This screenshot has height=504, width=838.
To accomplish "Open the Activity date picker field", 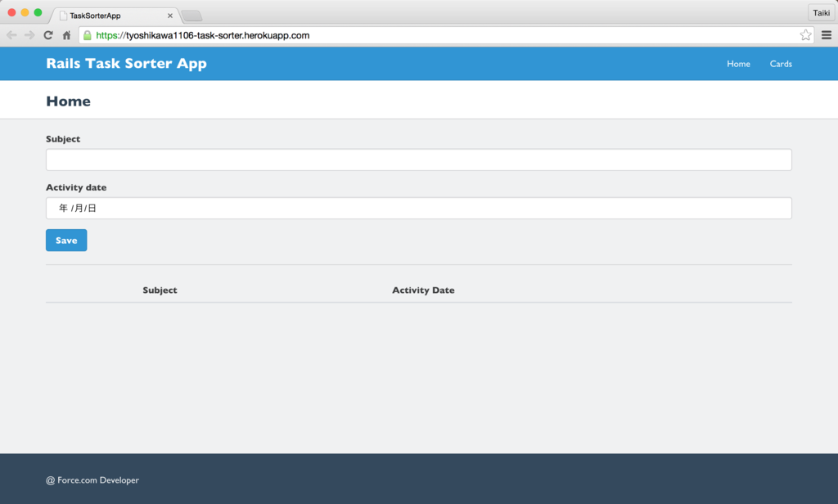I will (419, 208).
